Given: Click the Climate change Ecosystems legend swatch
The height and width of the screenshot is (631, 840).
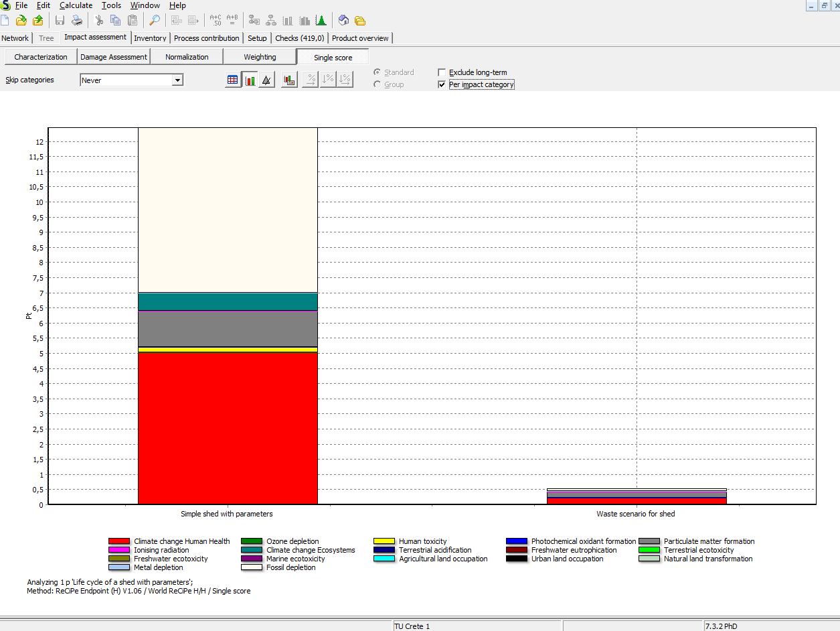Looking at the screenshot, I should pyautogui.click(x=252, y=550).
